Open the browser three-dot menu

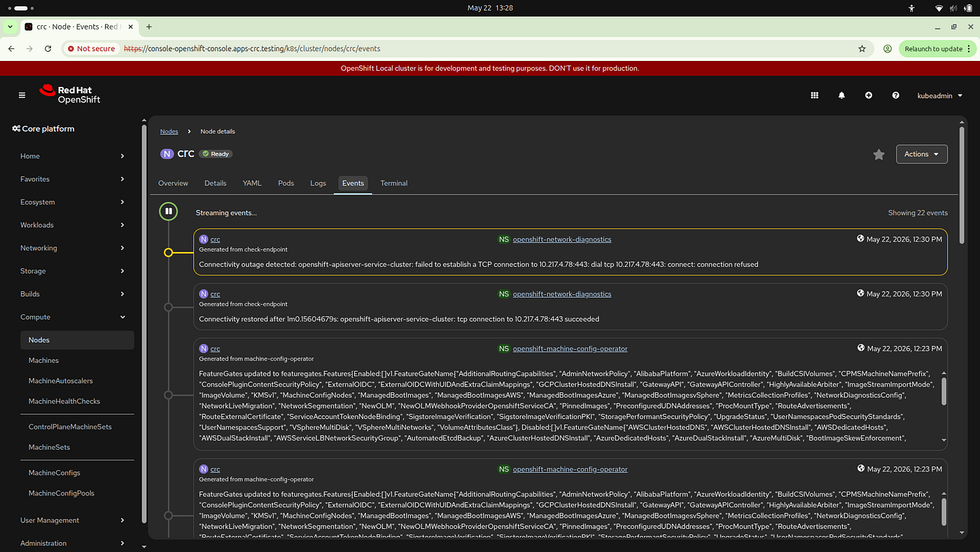(969, 49)
